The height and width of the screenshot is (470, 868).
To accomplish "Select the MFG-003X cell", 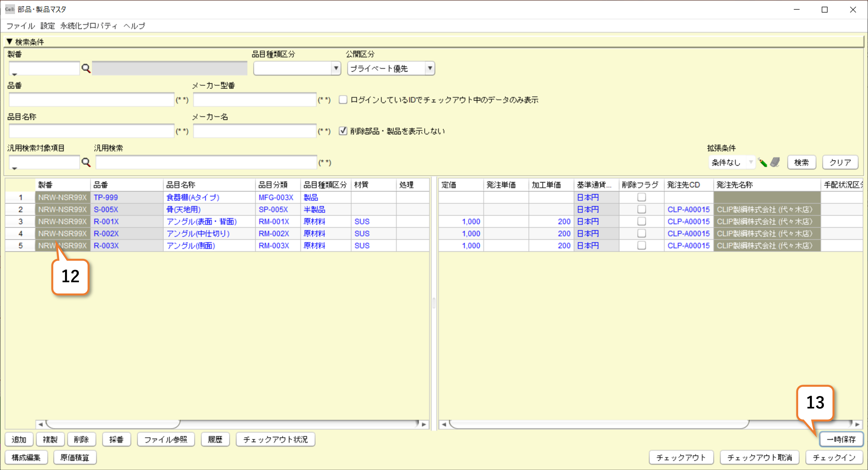I will [x=278, y=197].
